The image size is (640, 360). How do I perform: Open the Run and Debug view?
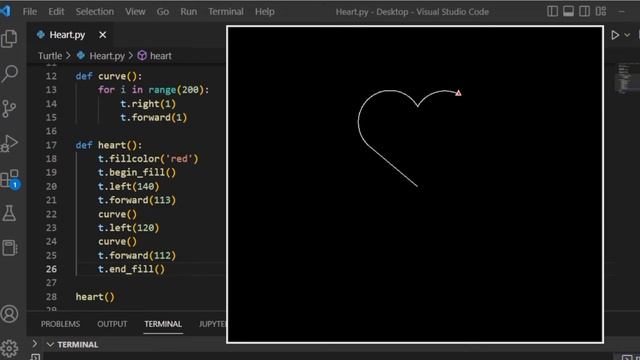coord(9,143)
